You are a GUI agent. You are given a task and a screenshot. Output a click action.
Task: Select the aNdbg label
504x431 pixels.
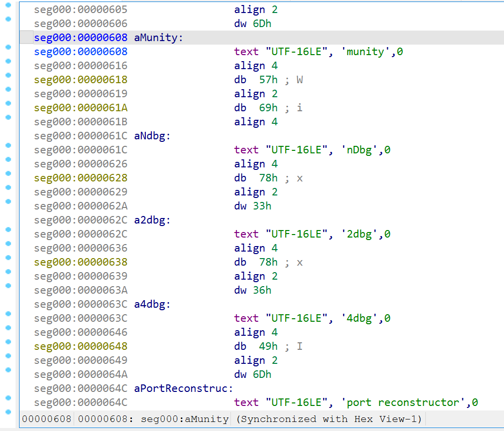click(152, 136)
